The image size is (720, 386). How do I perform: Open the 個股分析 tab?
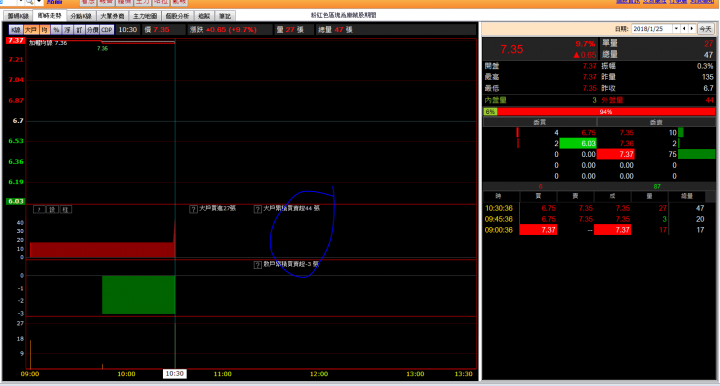(x=177, y=16)
